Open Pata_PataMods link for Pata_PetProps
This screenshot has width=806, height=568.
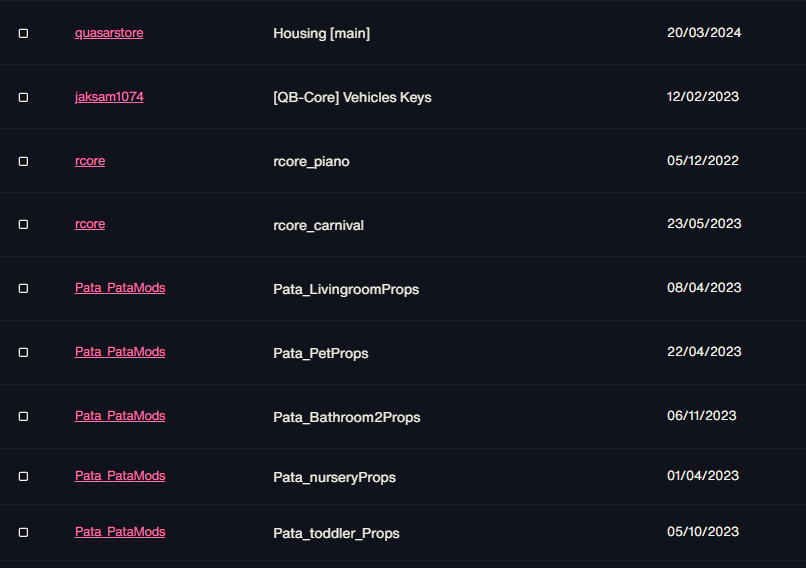pyautogui.click(x=120, y=352)
